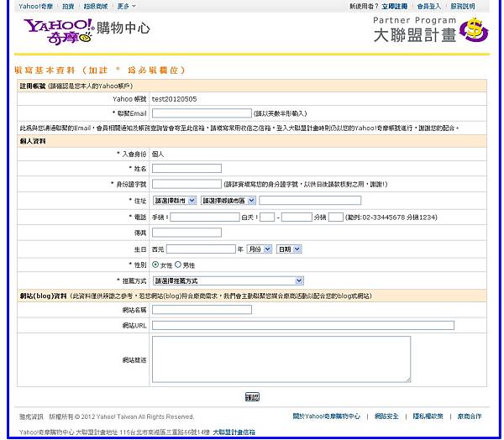
Task: Focus the 分機 extension field
Action: click(336, 217)
